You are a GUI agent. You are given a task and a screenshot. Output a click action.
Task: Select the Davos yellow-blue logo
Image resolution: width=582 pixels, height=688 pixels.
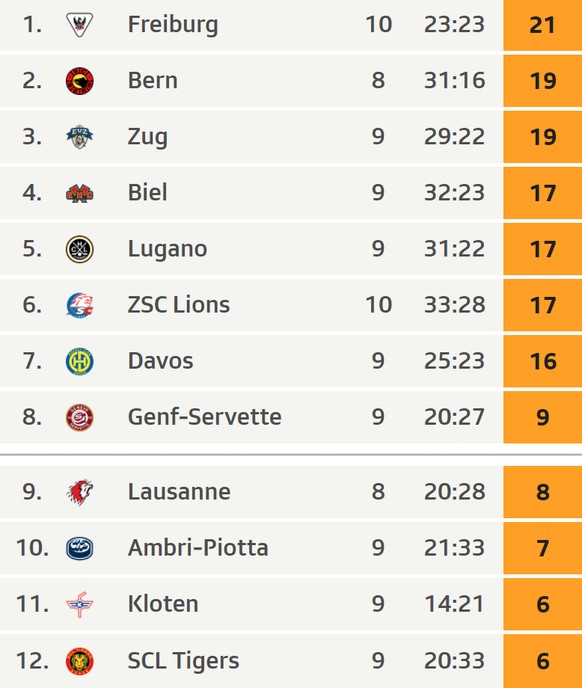coord(79,362)
